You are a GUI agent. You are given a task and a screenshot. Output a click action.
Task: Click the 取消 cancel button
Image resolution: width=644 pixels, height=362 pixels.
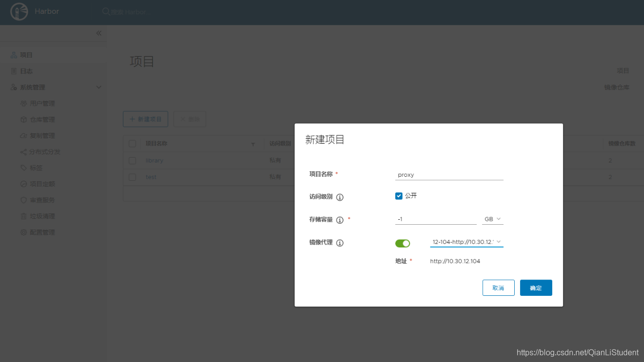click(498, 288)
